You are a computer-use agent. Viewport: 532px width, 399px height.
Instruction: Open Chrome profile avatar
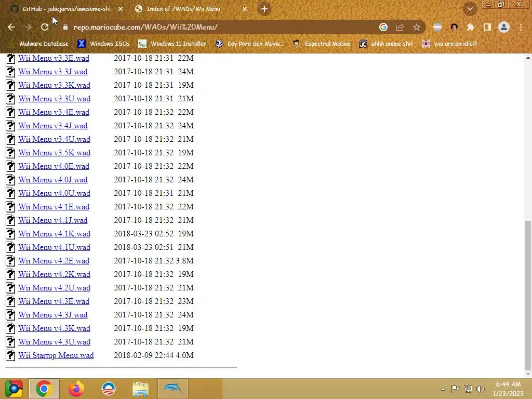[x=504, y=27]
